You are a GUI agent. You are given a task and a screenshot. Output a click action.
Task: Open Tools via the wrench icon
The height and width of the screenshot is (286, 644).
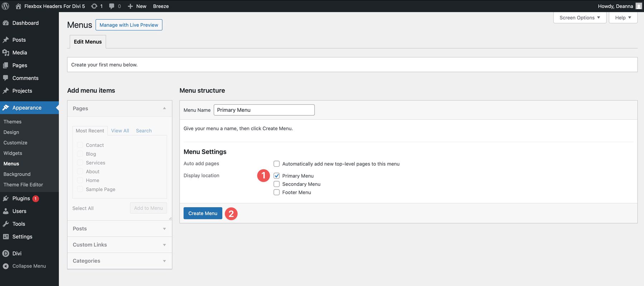click(6, 224)
